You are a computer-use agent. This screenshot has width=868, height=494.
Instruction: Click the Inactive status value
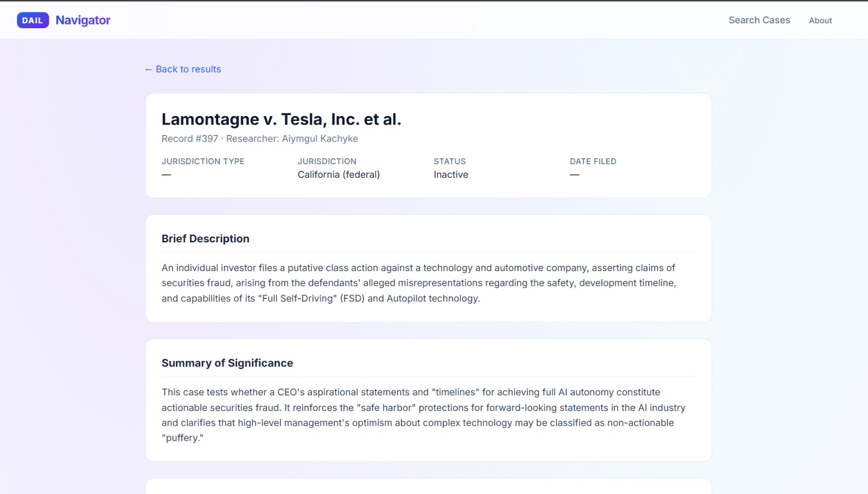(451, 175)
